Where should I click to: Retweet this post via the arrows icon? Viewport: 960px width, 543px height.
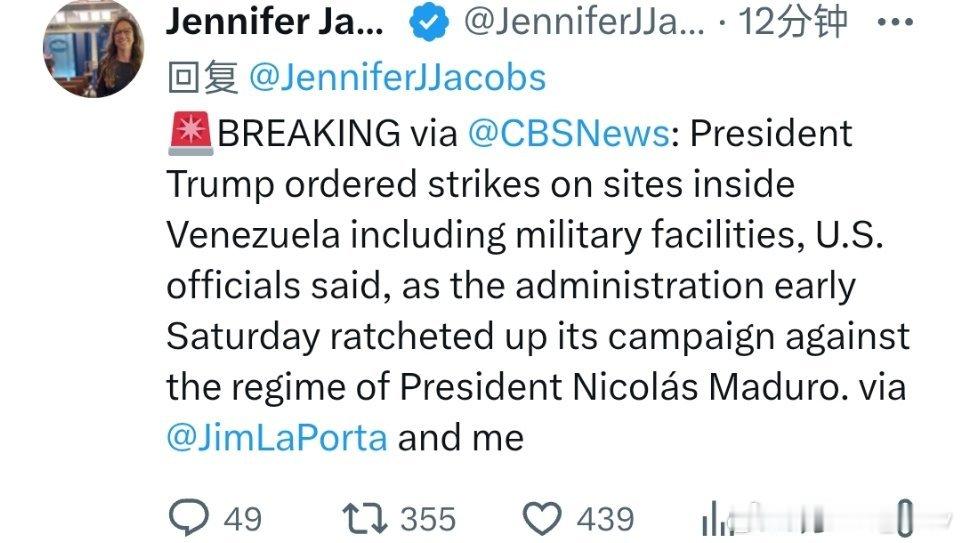(x=364, y=518)
